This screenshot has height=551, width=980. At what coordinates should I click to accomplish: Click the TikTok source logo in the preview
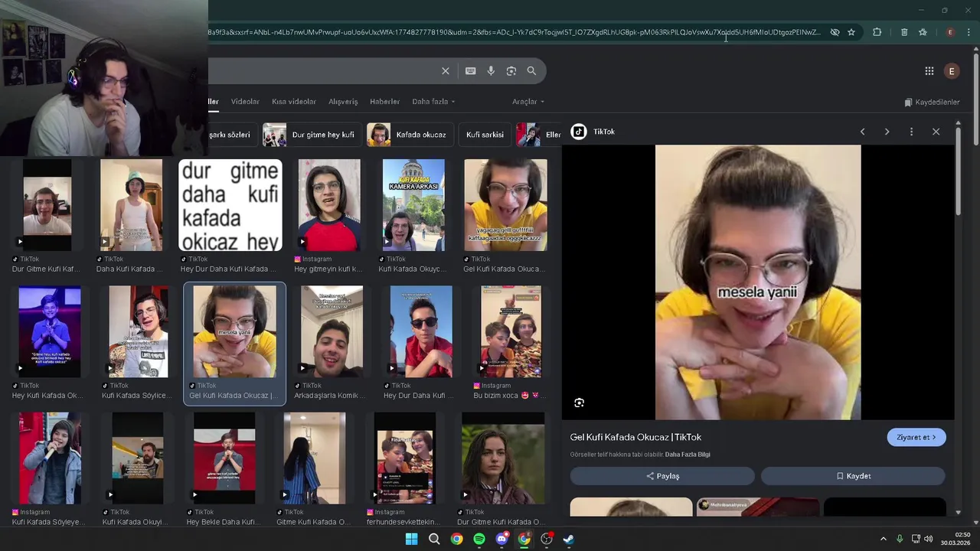[579, 132]
